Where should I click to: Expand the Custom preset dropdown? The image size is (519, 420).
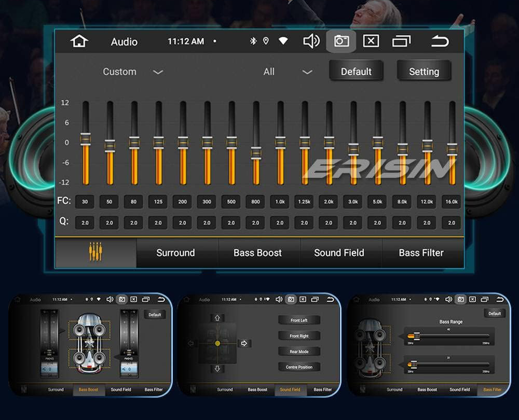point(133,72)
